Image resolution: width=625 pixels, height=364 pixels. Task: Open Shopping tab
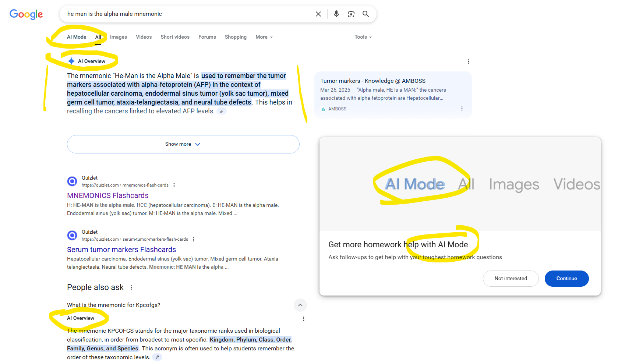(236, 37)
